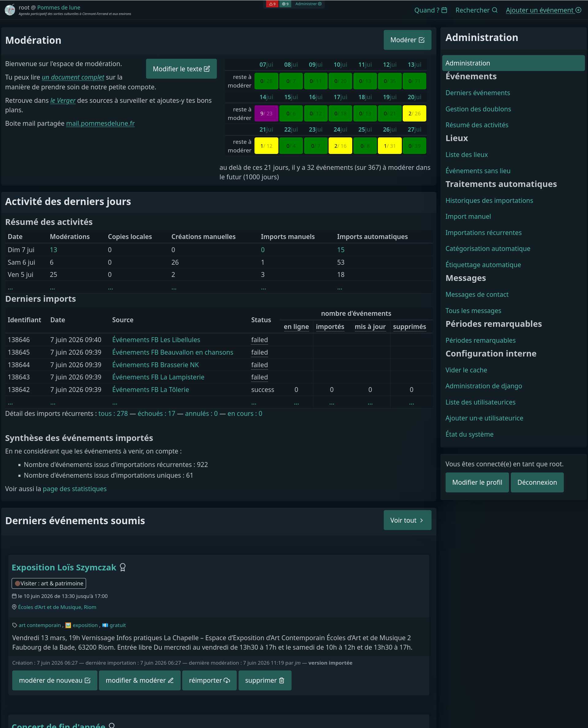Select the yellow 2/26 cell for 20 jui
The width and height of the screenshot is (588, 728).
point(414,114)
